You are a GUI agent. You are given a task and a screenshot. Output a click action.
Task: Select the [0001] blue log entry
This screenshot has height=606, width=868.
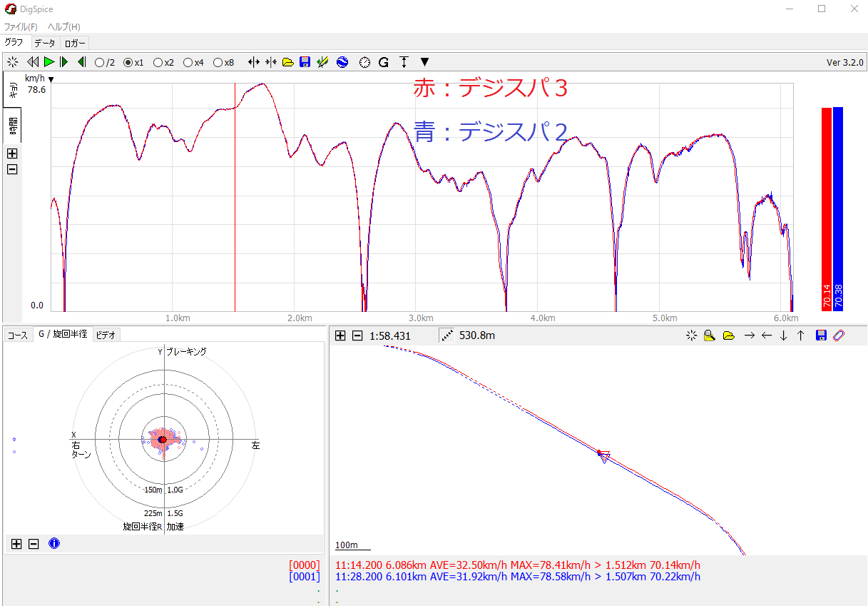pos(305,576)
